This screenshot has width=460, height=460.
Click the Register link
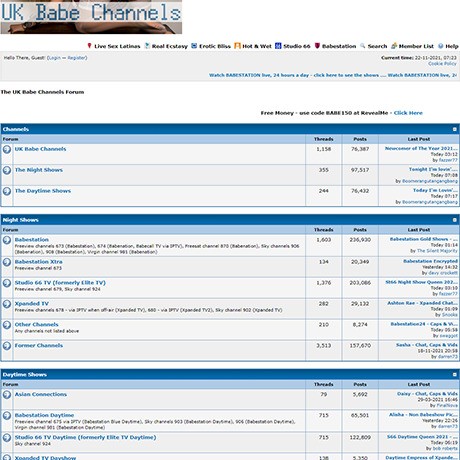76,58
